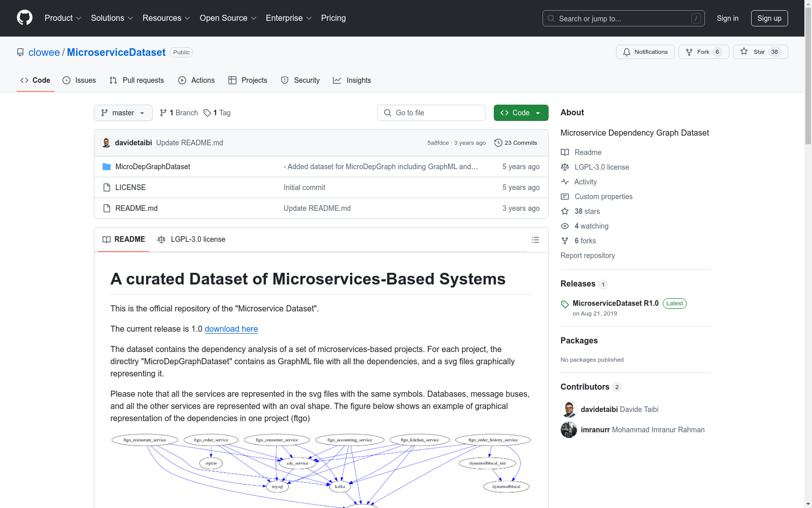The image size is (812, 508).
Task: Click the MicroDepGraphDataset folder icon
Action: click(x=107, y=167)
